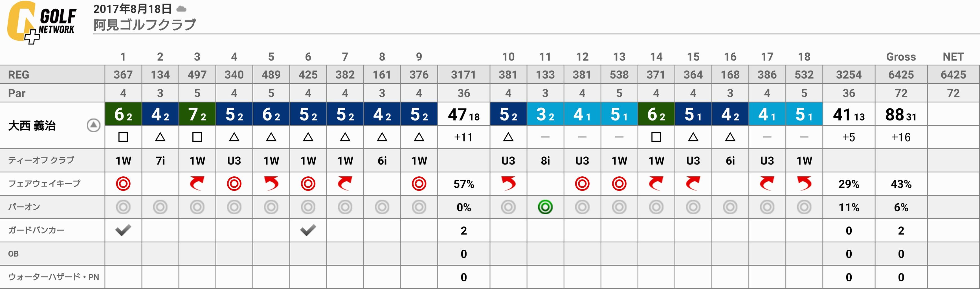Viewport: 980px width, 289px height.
Task: Click player name 大西 義治
Action: [x=32, y=126]
